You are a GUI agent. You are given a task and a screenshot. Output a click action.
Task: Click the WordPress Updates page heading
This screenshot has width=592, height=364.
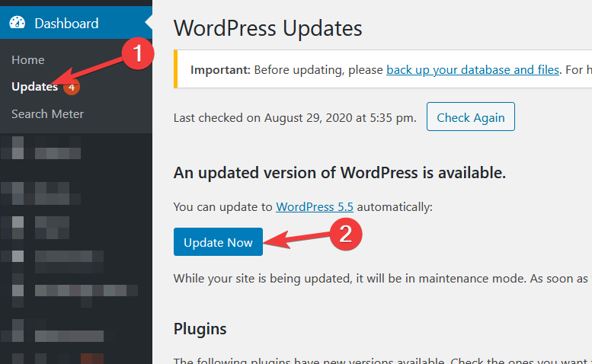click(267, 28)
